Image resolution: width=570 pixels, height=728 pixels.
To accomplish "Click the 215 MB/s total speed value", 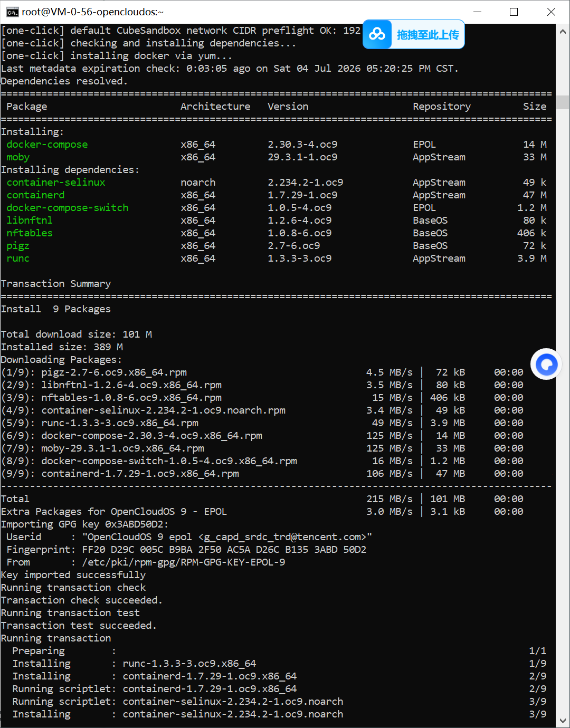I will 389,499.
